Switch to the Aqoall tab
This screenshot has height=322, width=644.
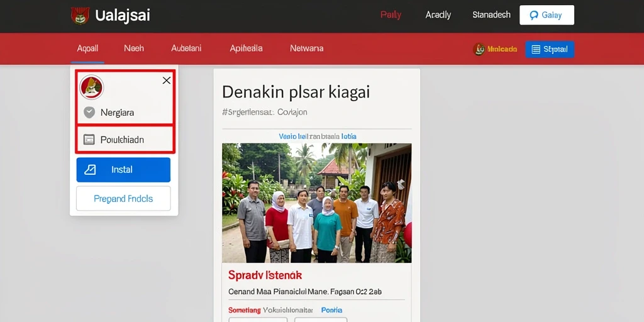pos(87,48)
